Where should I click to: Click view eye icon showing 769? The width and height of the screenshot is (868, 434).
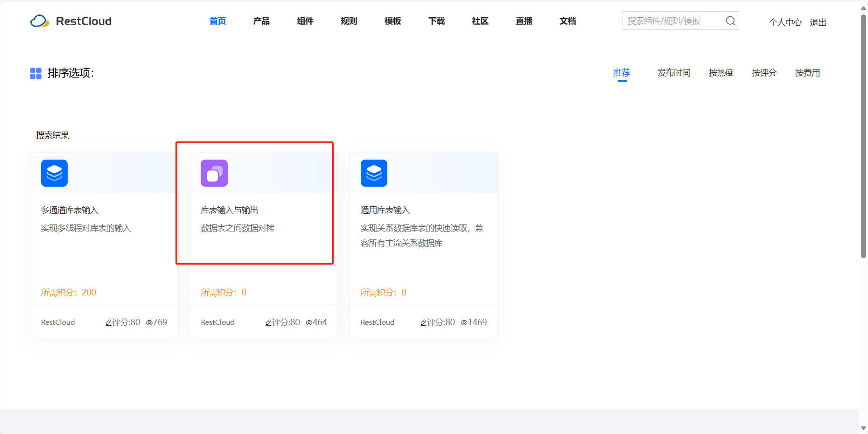pyautogui.click(x=149, y=322)
